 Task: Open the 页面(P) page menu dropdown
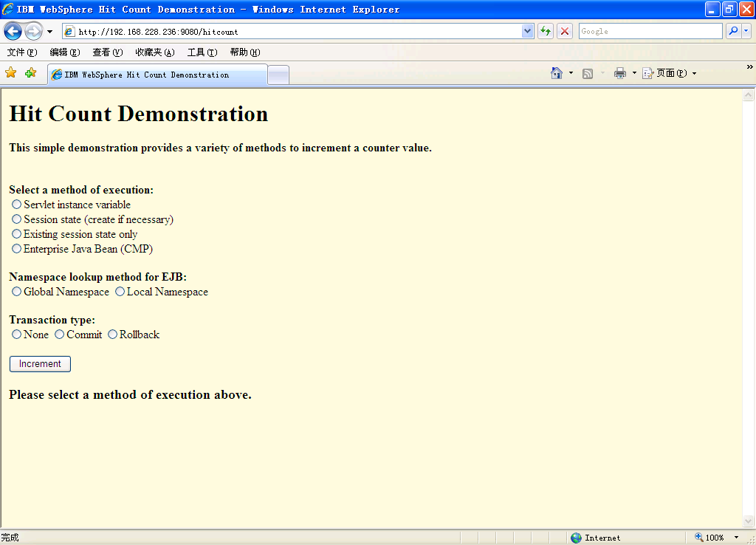coord(694,73)
